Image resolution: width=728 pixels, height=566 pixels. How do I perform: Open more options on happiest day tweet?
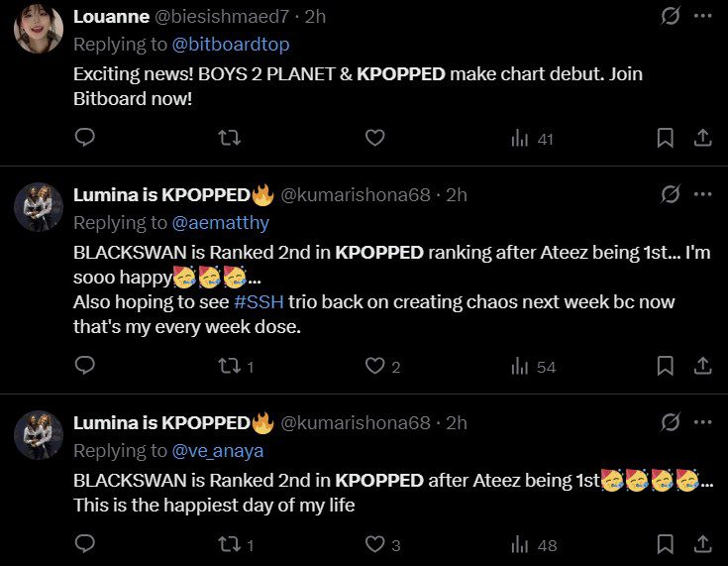click(702, 423)
